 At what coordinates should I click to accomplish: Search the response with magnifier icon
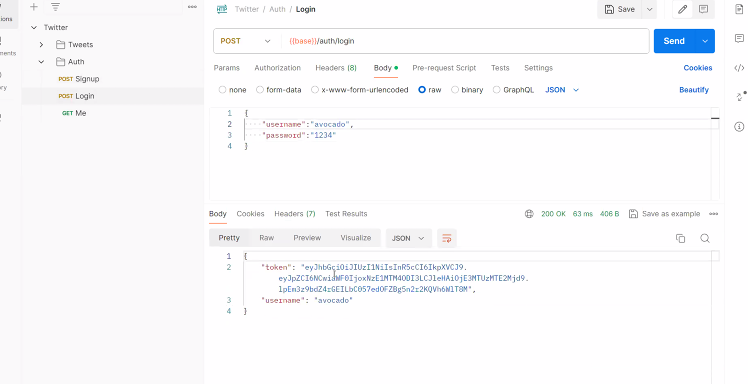point(705,238)
